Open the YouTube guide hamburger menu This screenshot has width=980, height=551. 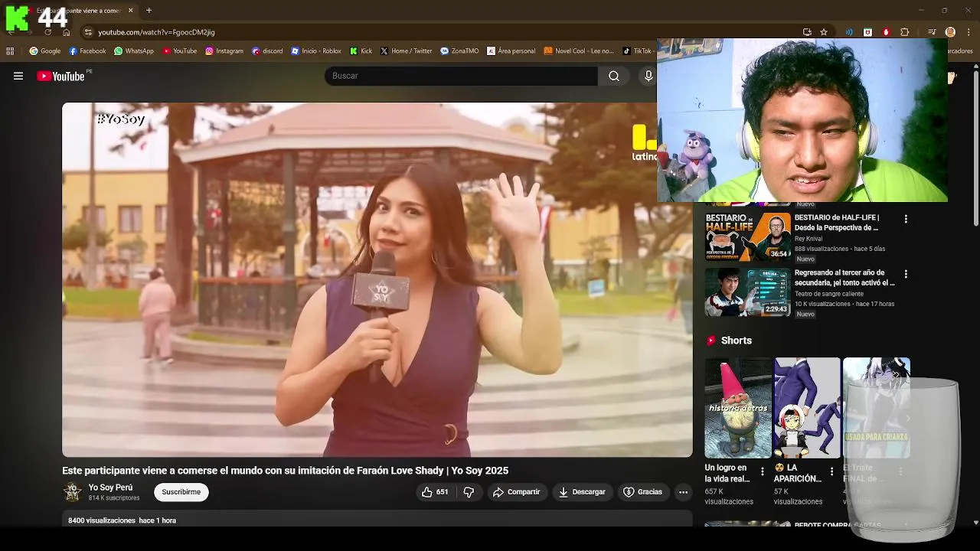click(18, 76)
